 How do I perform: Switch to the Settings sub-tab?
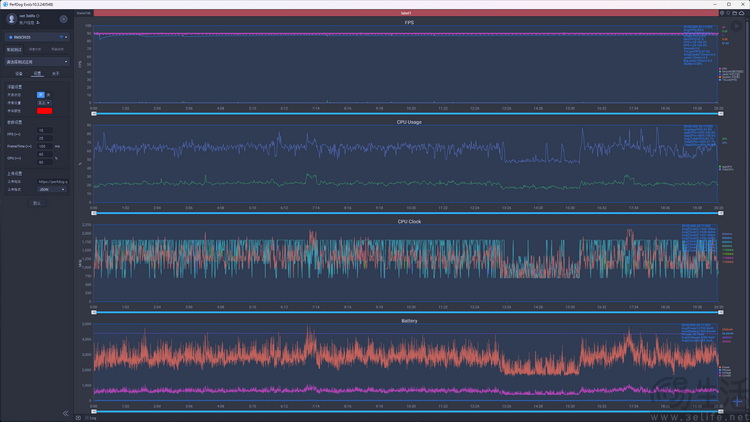click(37, 74)
